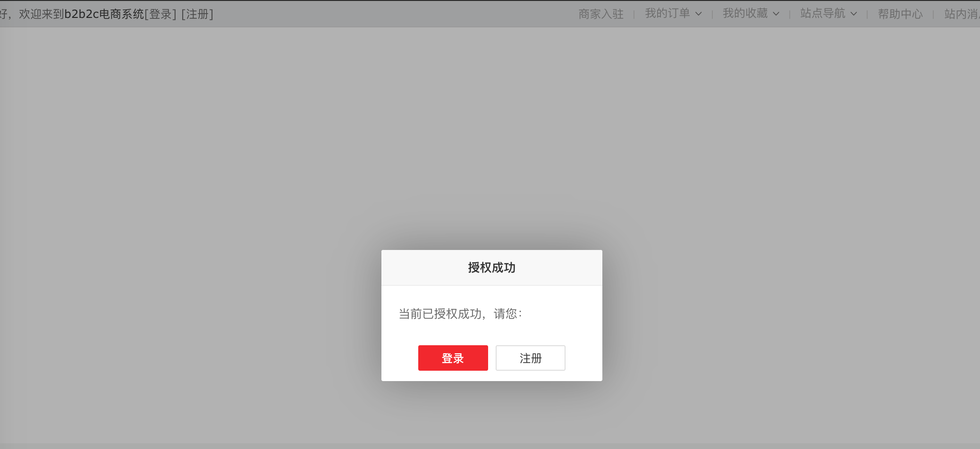Open the 我的订单 menu

click(667, 14)
